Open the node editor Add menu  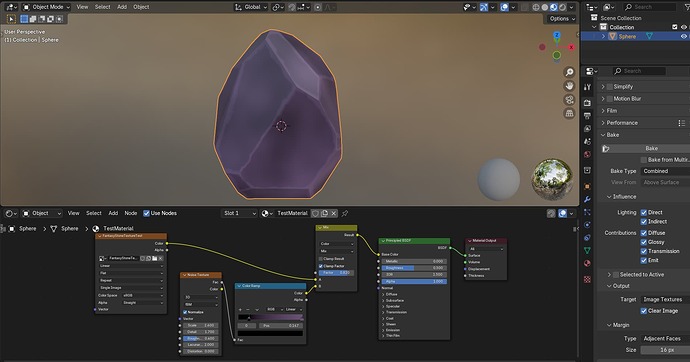pos(113,213)
